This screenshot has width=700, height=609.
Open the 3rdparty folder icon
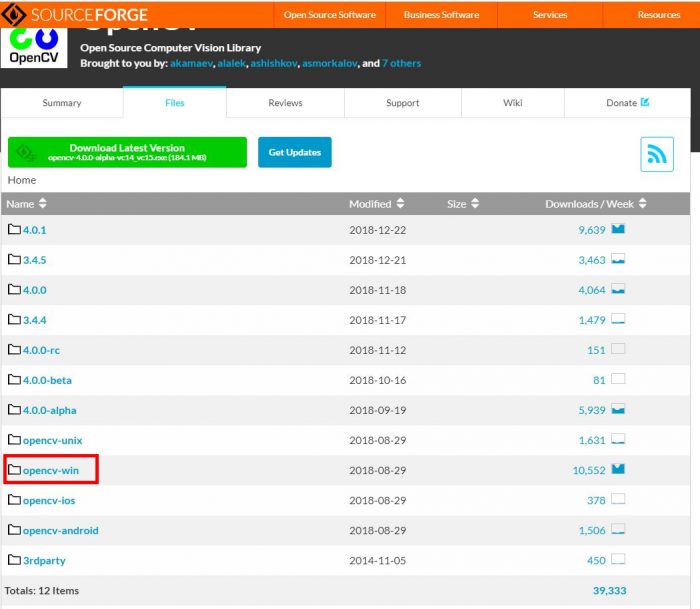point(14,560)
